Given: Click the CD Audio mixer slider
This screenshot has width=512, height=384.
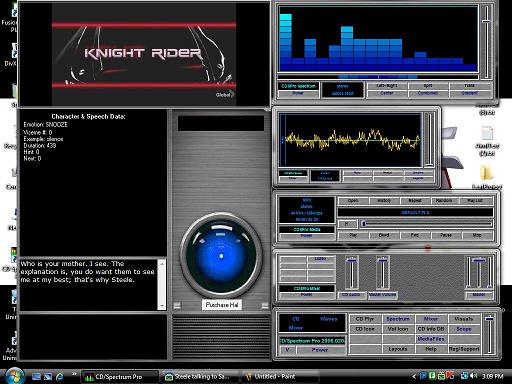Looking at the screenshot, I should pyautogui.click(x=351, y=273).
